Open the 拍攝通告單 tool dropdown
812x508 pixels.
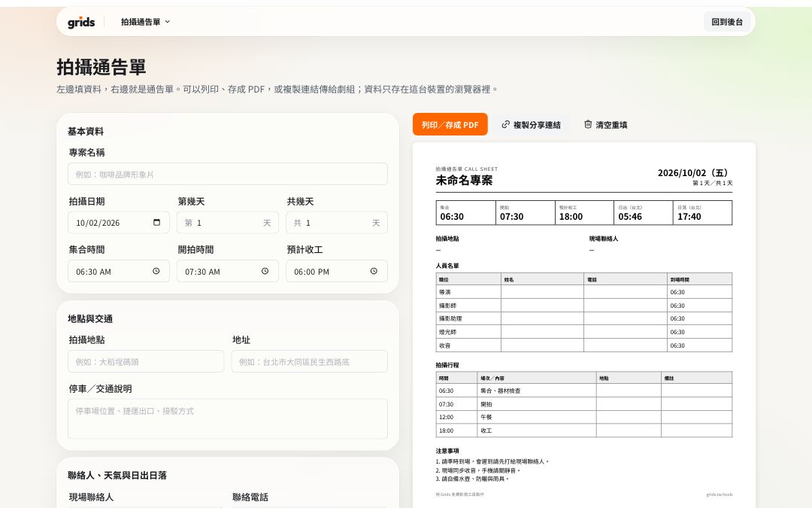[146, 22]
